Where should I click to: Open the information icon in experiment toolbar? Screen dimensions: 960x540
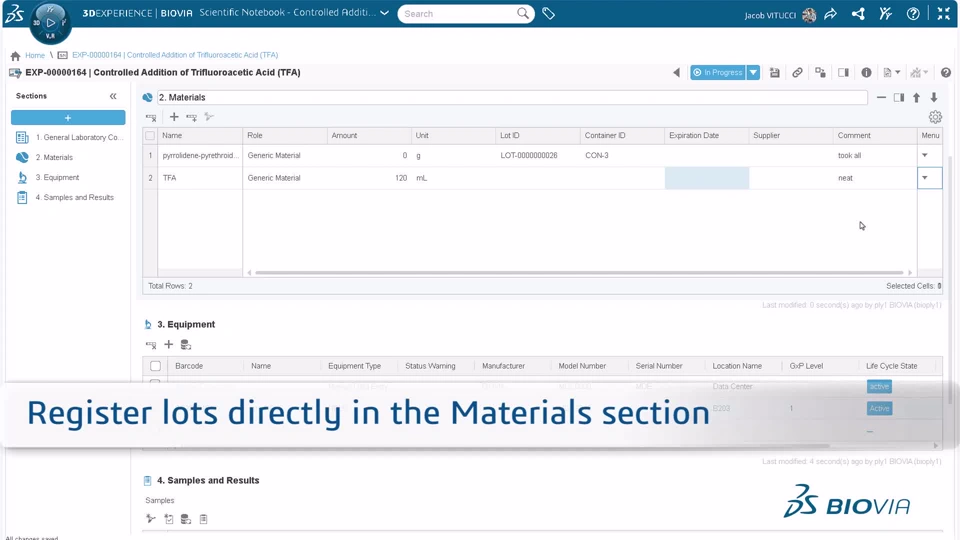(x=866, y=72)
